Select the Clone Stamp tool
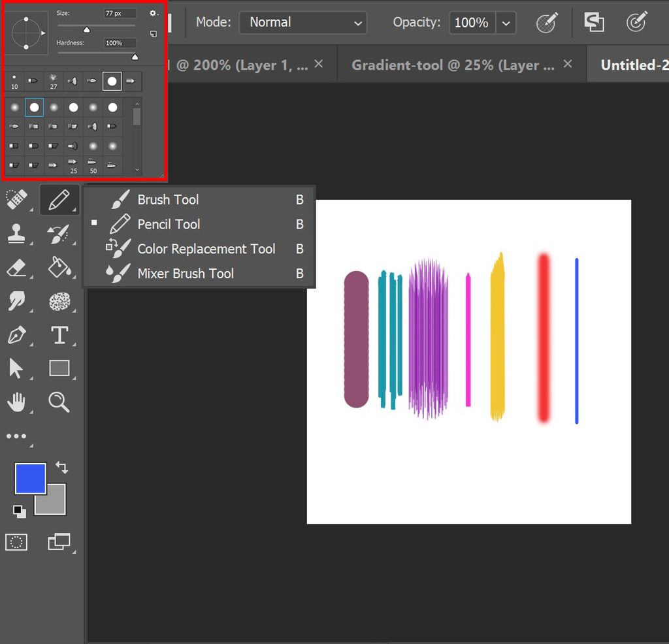 18,234
